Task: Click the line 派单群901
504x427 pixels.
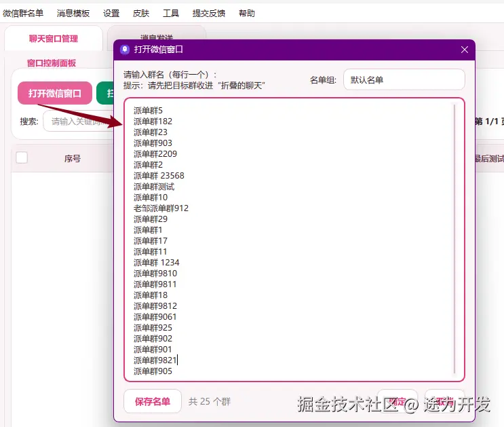Action: (153, 350)
